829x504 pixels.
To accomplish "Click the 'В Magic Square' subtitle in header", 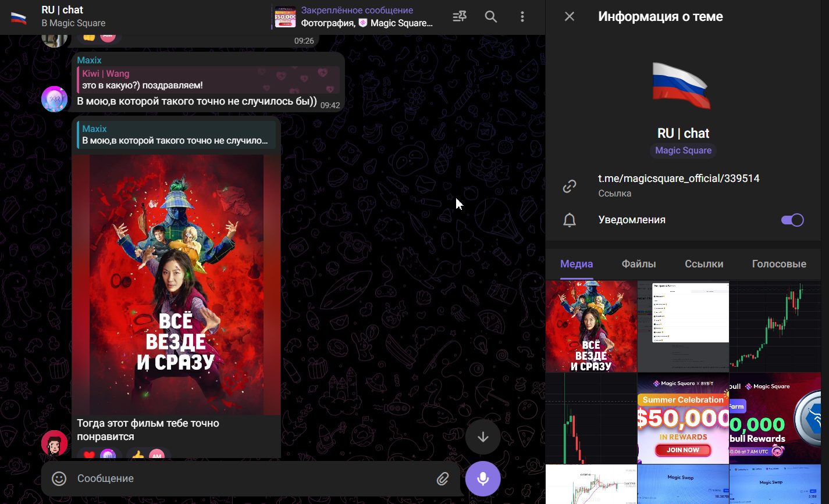I will tap(73, 23).
